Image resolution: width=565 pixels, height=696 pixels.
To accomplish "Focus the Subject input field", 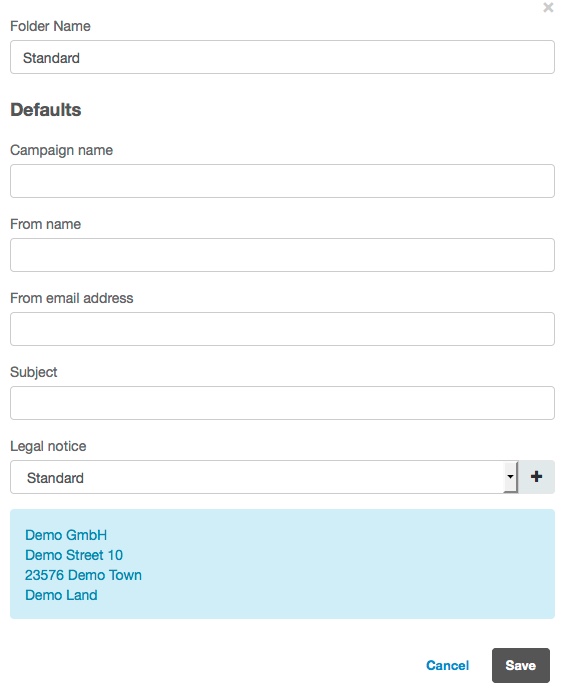I will tap(282, 403).
